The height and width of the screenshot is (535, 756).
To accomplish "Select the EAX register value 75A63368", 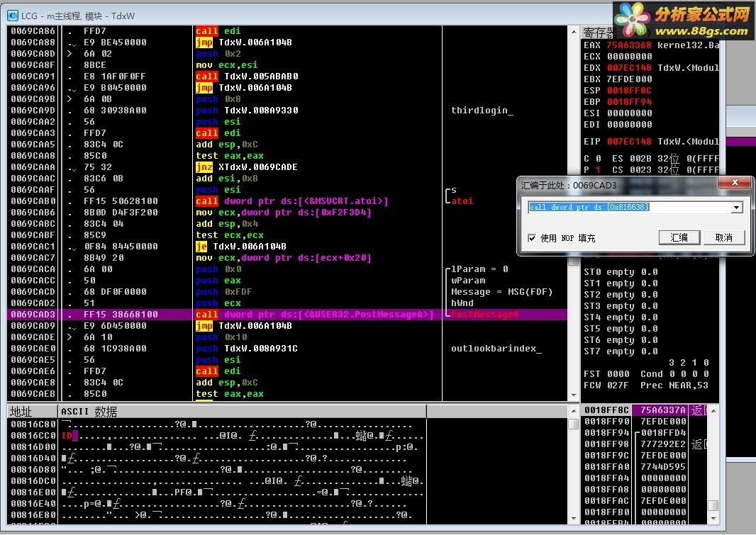I will click(629, 45).
